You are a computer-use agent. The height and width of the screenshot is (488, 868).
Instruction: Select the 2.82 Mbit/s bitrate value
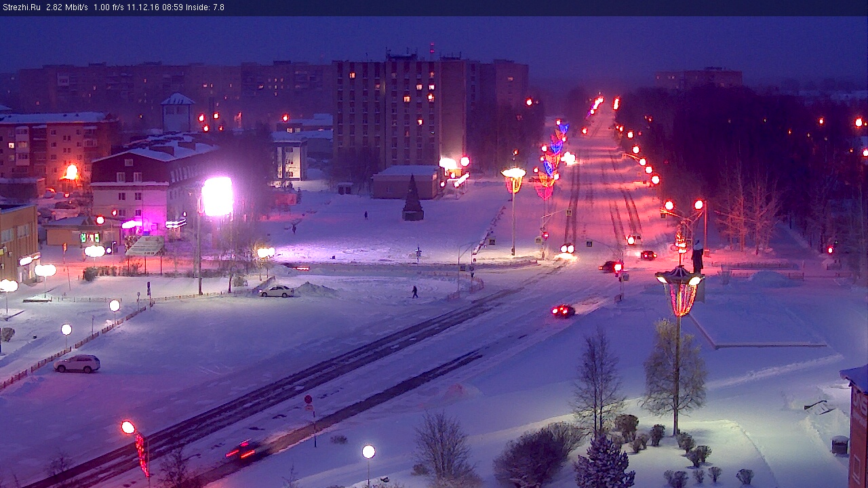coord(67,7)
